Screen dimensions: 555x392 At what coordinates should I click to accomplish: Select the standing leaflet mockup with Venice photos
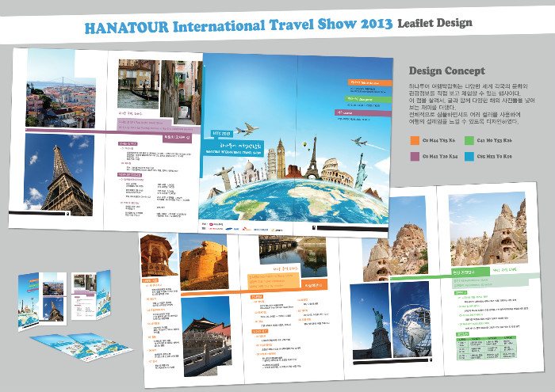tap(91, 295)
